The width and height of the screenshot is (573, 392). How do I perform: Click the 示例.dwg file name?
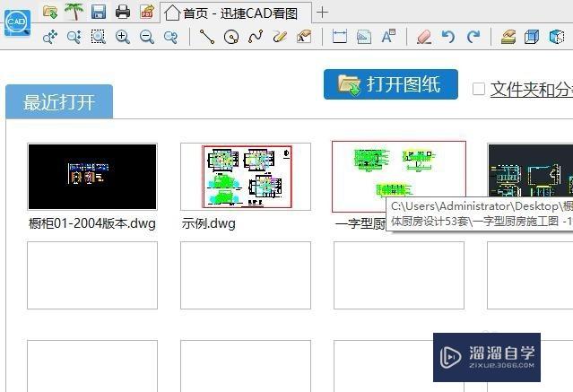[209, 223]
